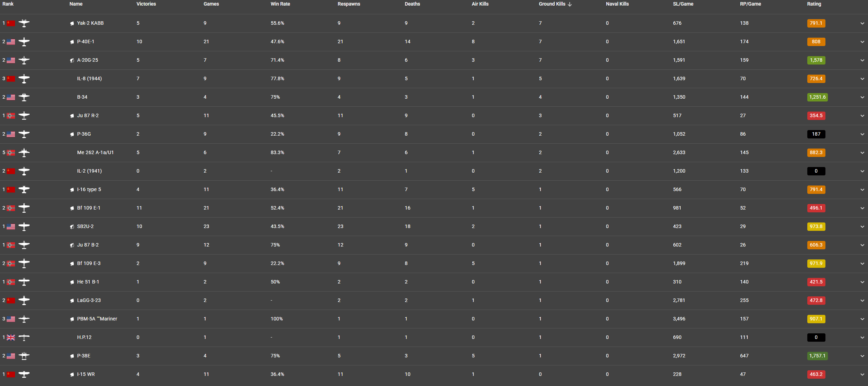Expand the IL-2 (1941) row chevron

coord(862,171)
